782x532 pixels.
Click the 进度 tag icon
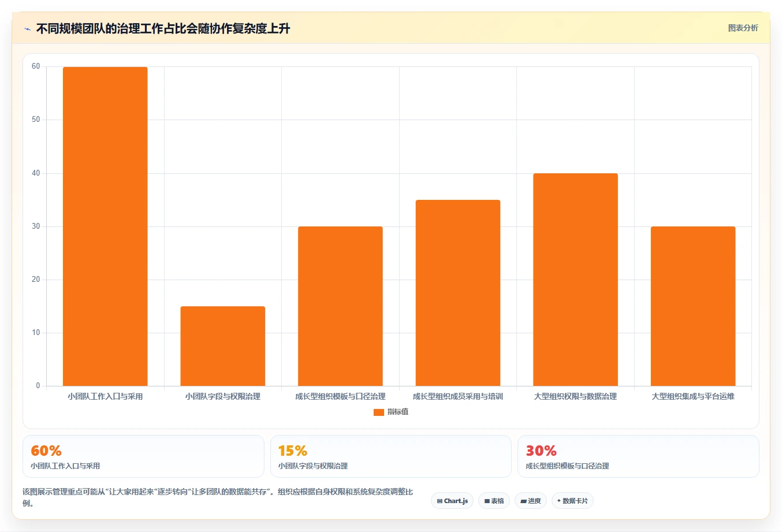523,501
